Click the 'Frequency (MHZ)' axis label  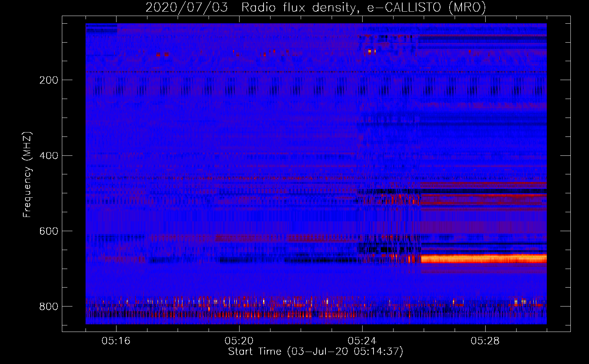point(27,174)
